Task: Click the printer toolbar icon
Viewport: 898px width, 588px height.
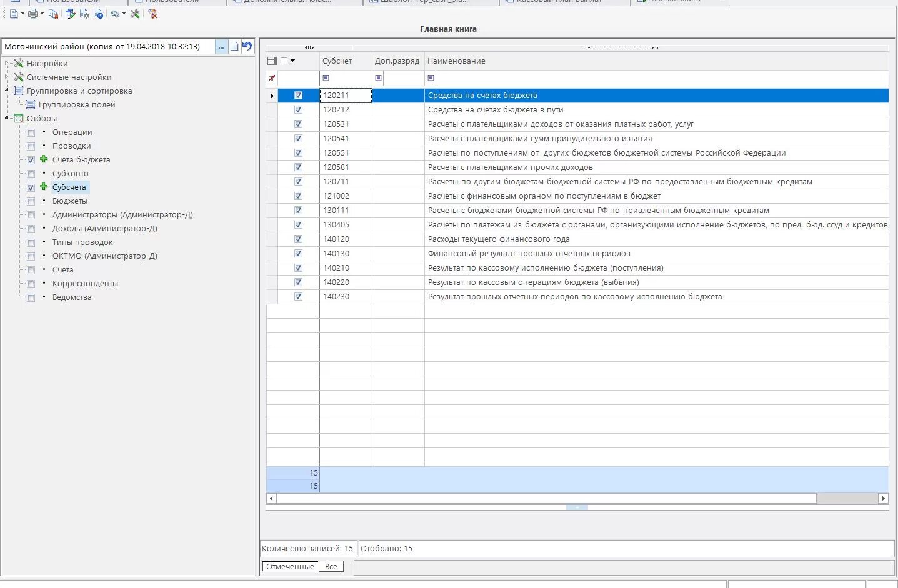Action: coord(33,14)
